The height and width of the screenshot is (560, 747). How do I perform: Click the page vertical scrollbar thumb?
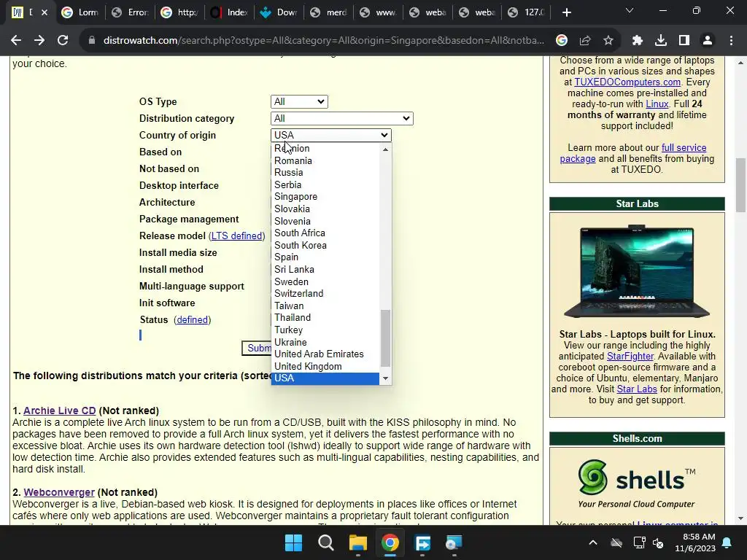740,184
